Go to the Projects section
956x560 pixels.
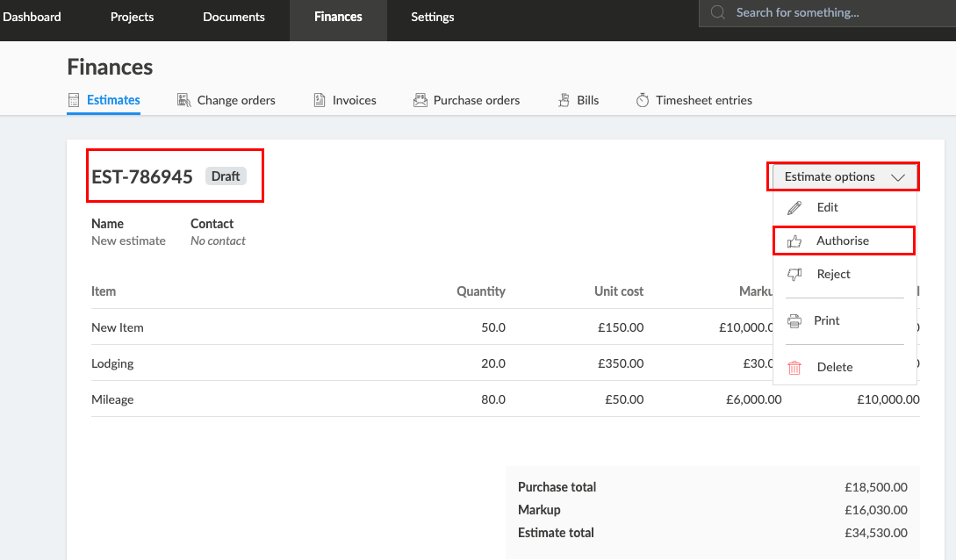pyautogui.click(x=132, y=17)
